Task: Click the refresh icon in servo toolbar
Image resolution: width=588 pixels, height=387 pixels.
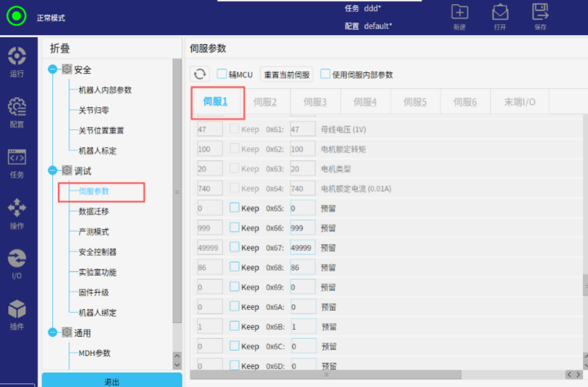Action: (200, 74)
